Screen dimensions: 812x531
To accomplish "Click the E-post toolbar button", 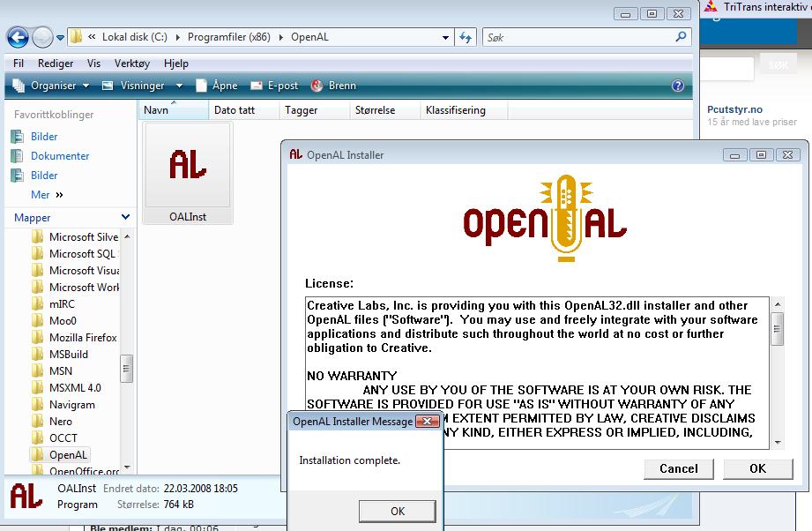I will (274, 86).
